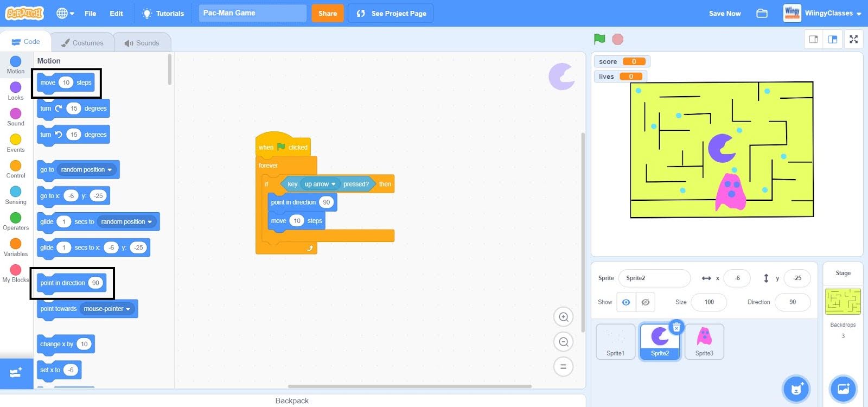Switch to small stage layout
Screen dimensions: 868x407
click(x=813, y=39)
